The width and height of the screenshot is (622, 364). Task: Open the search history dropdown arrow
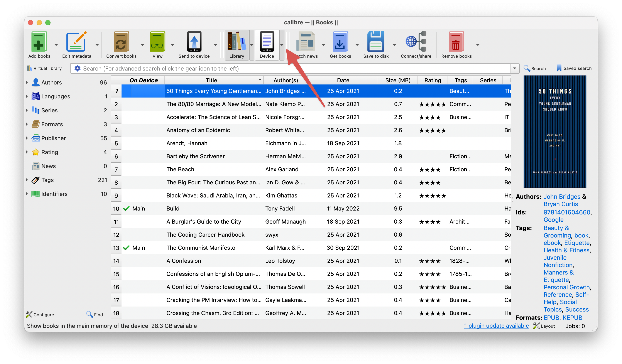[514, 68]
